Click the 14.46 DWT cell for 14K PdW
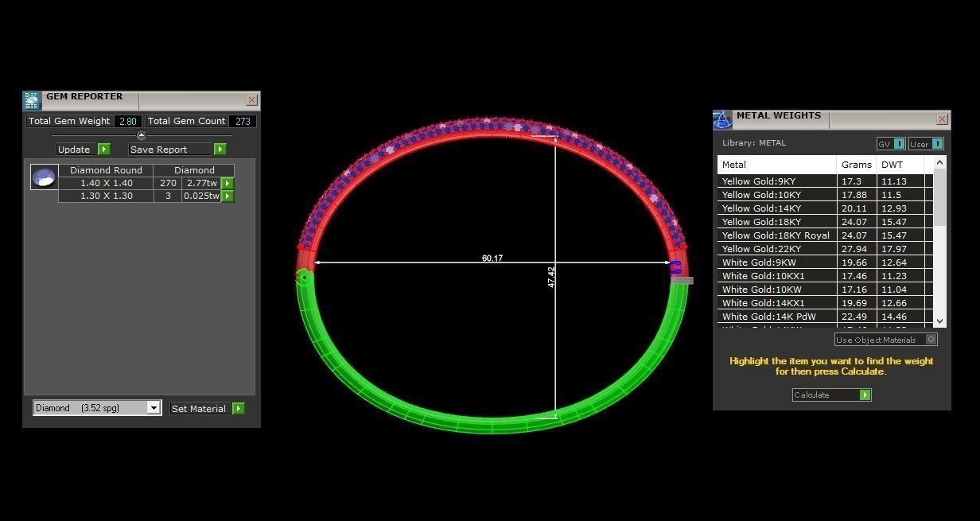This screenshot has width=980, height=521. [901, 317]
